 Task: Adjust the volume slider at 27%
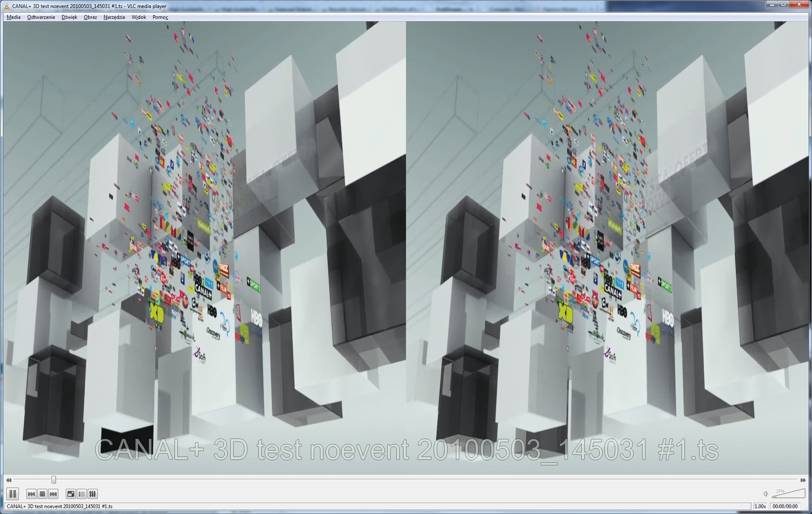coord(788,493)
